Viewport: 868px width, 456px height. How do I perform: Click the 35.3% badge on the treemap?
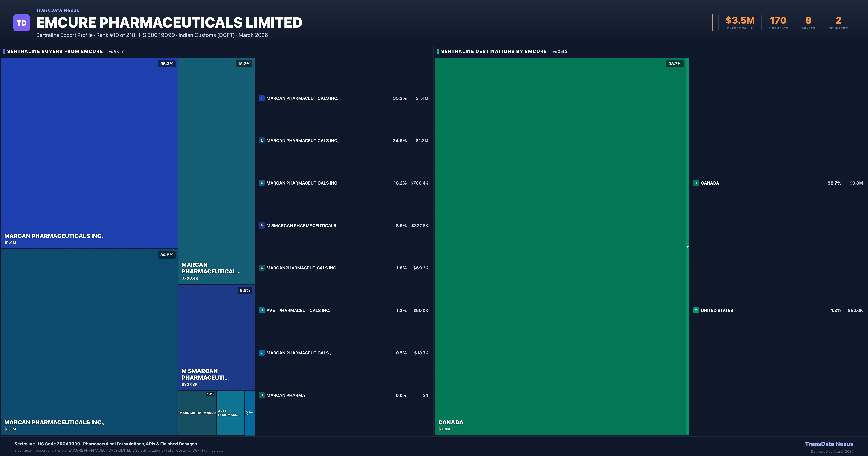click(167, 64)
